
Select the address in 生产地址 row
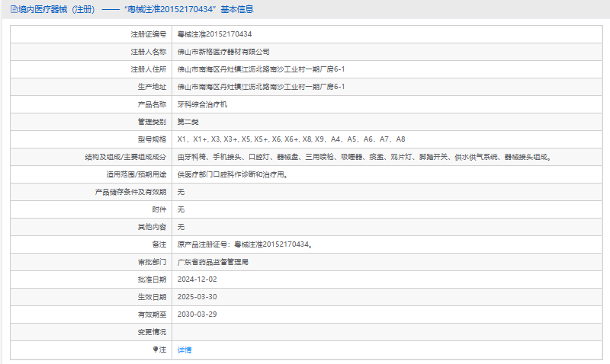(x=261, y=87)
